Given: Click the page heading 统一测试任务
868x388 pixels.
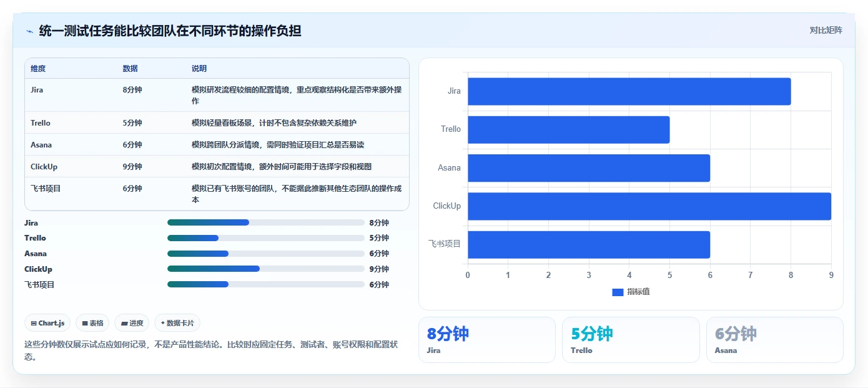Looking at the screenshot, I should (170, 31).
